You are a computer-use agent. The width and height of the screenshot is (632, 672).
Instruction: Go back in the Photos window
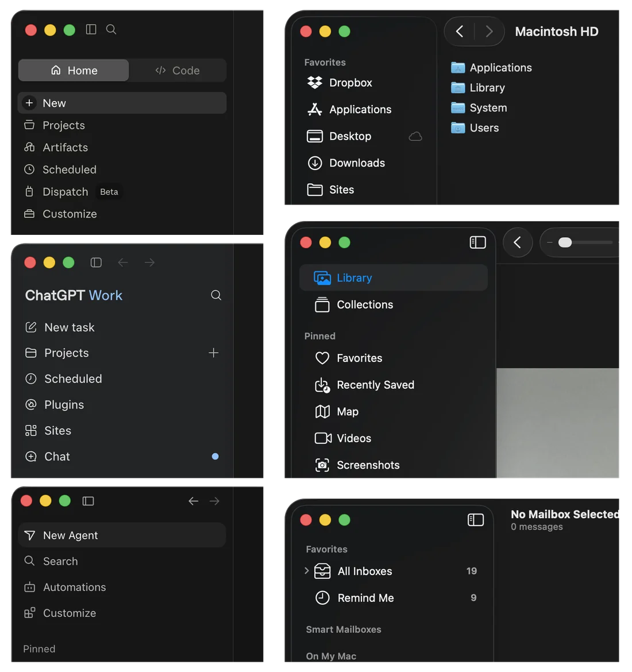click(x=518, y=242)
